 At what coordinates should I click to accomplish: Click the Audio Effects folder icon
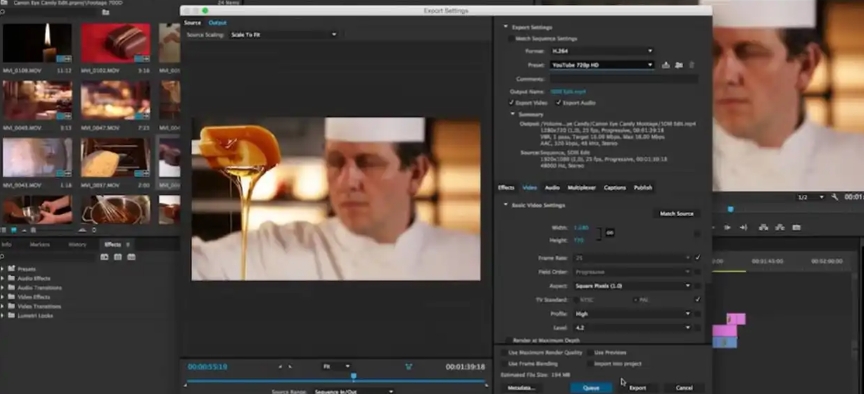click(x=12, y=278)
